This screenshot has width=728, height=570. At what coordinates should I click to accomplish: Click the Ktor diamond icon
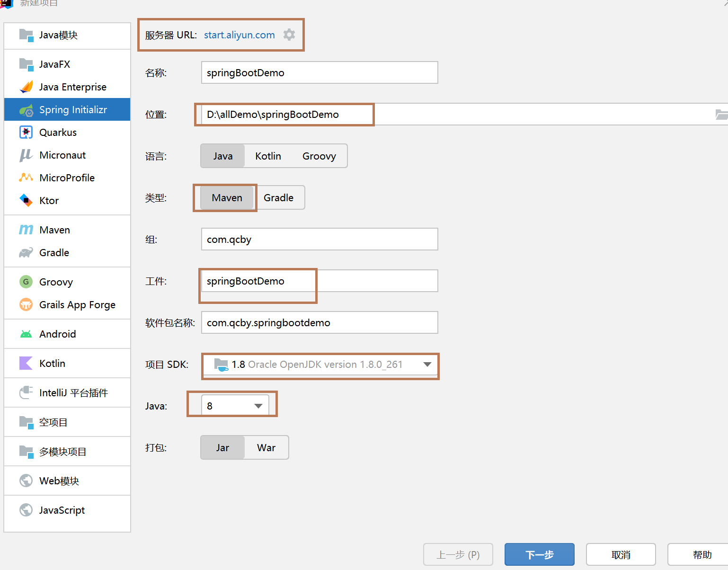click(x=26, y=201)
